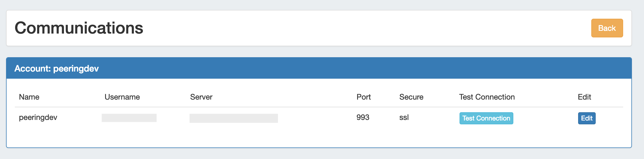Click blank title card area left of Back
The height and width of the screenshot is (159, 644).
[357, 28]
